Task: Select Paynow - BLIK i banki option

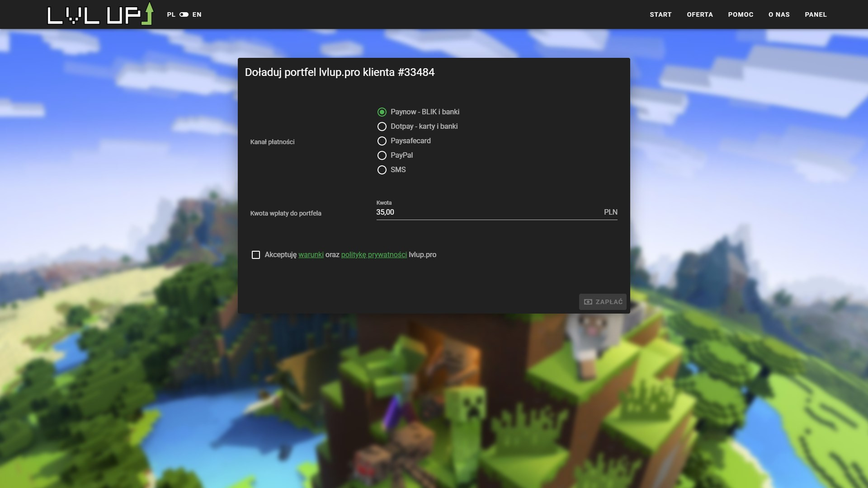Action: tap(382, 112)
